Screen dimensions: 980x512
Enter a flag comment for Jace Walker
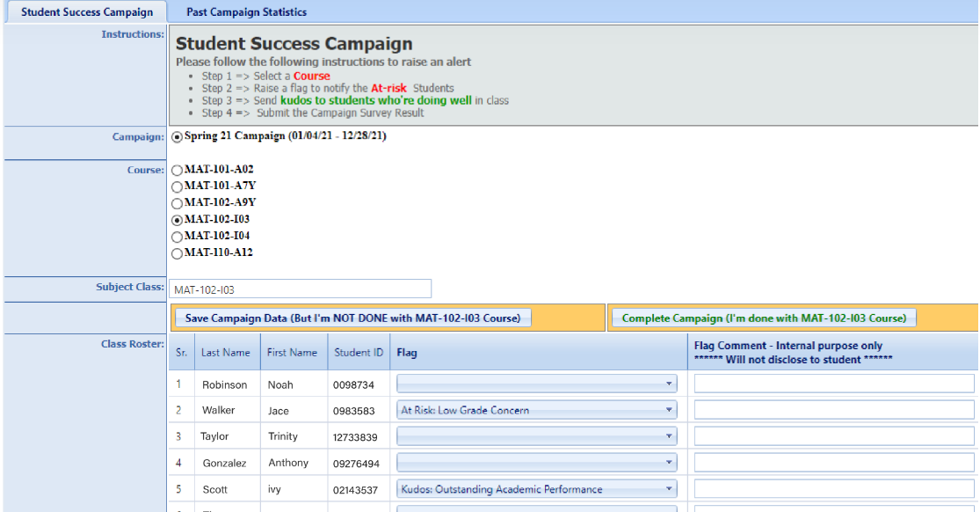tap(833, 410)
